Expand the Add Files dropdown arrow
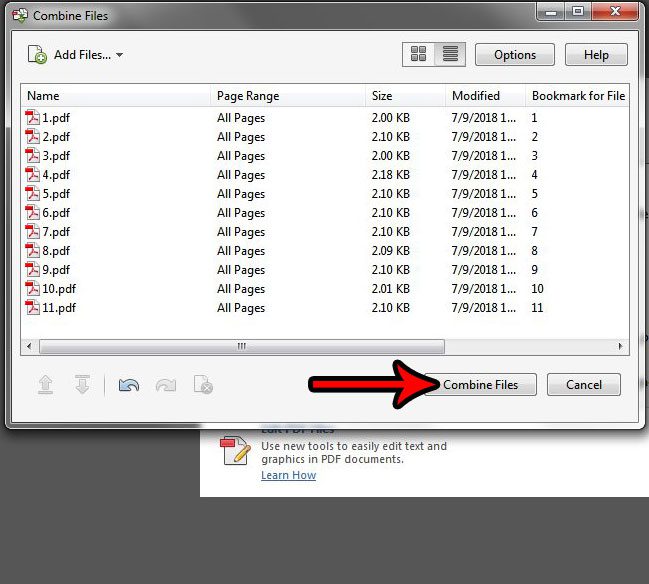The image size is (649, 584). pyautogui.click(x=120, y=55)
